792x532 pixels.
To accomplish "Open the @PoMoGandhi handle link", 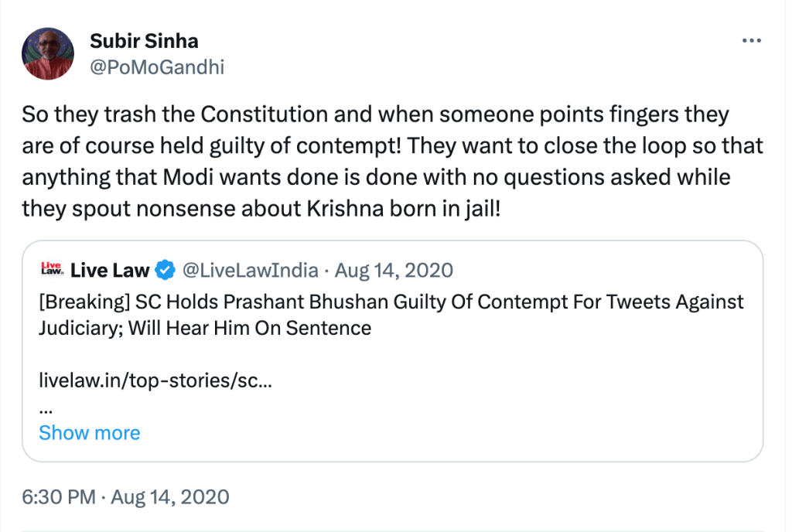I will click(157, 67).
